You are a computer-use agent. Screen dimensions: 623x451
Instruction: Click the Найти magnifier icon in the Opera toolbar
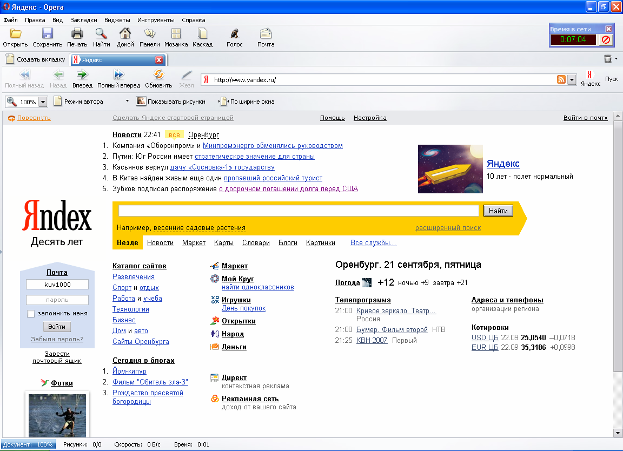(101, 34)
